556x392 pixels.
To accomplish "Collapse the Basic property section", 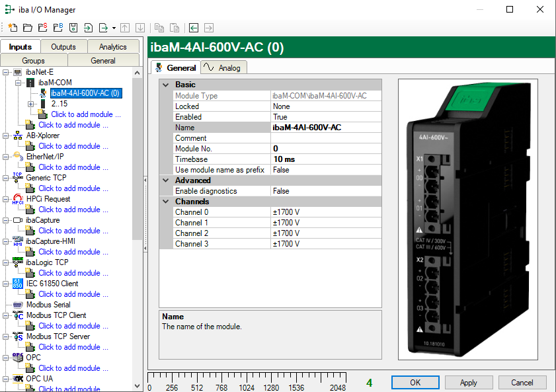I will [165, 85].
